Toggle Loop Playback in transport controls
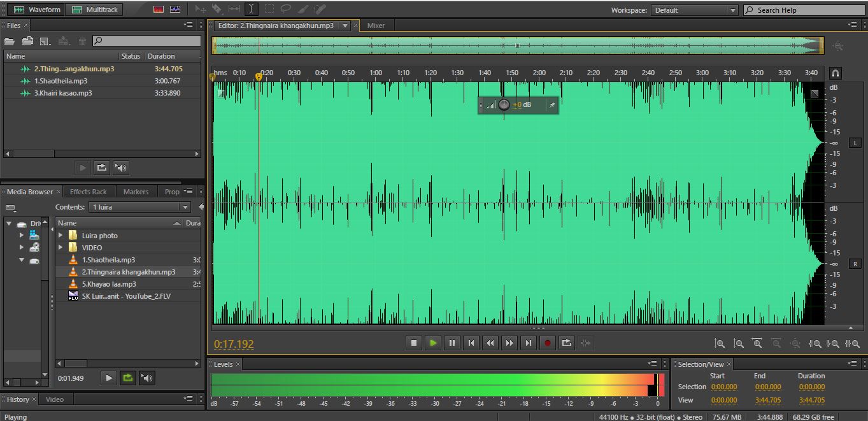 566,343
